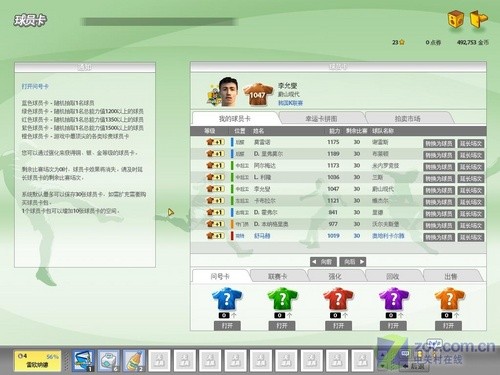Click 打开 under the orange jersey card
This screenshot has height=375, width=500.
449,325
